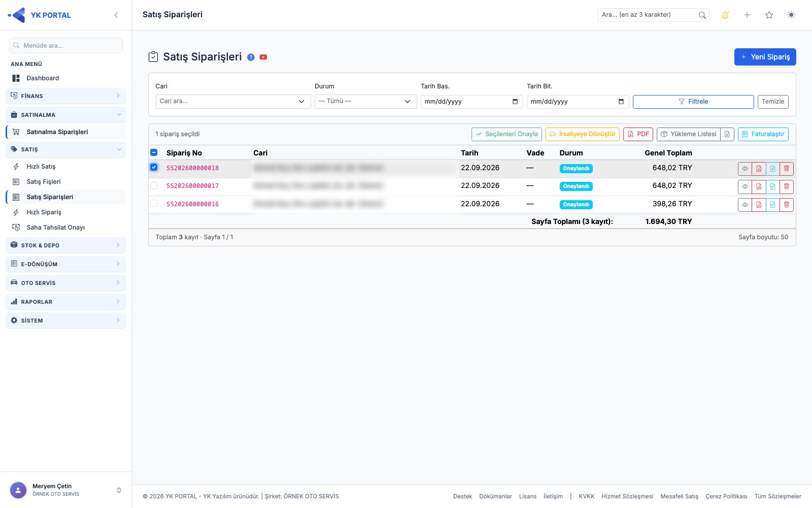
Task: Open Satış Fişleri in the sidebar
Action: click(x=66, y=182)
